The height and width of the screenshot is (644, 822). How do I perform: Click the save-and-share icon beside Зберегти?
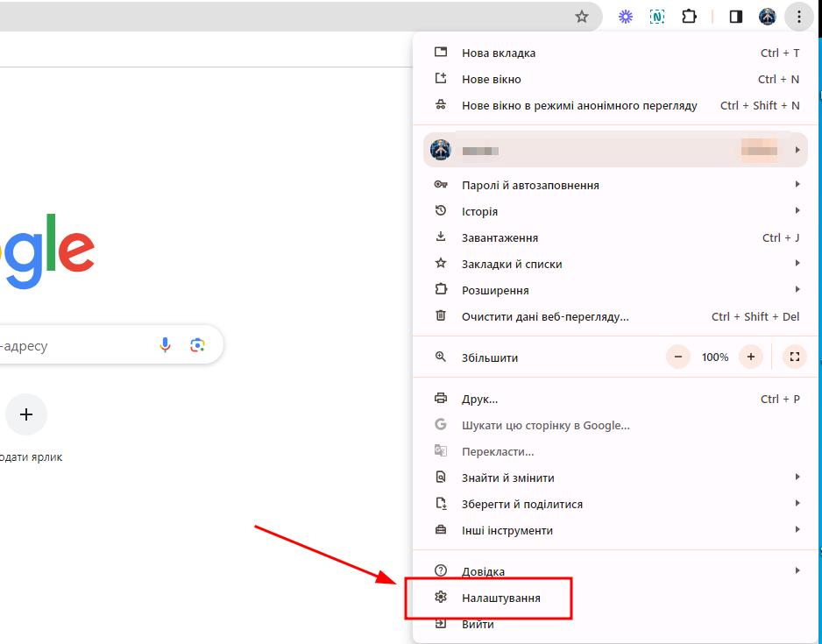pyautogui.click(x=440, y=503)
